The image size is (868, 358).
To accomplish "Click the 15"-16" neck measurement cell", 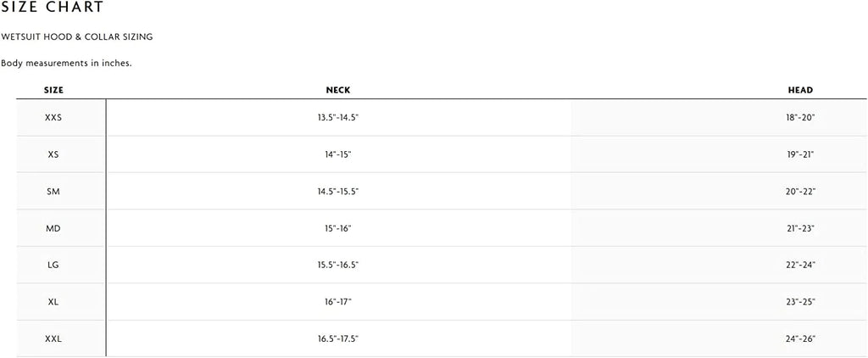I will (x=338, y=228).
